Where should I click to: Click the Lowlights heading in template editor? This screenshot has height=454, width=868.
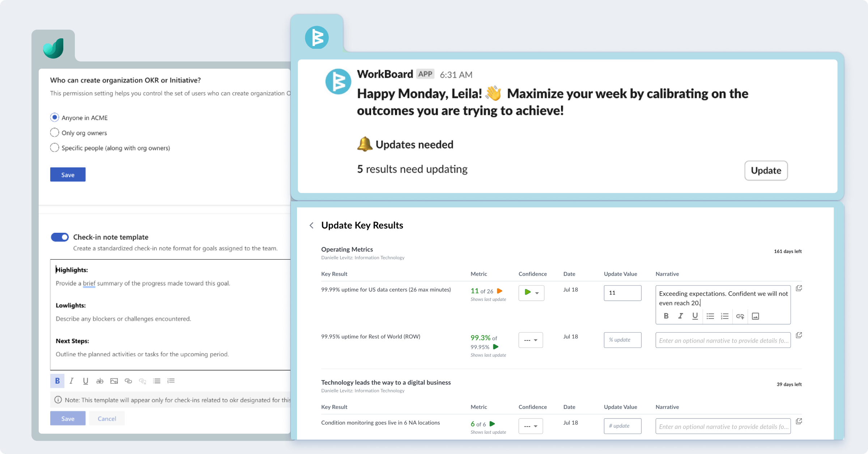pyautogui.click(x=71, y=305)
